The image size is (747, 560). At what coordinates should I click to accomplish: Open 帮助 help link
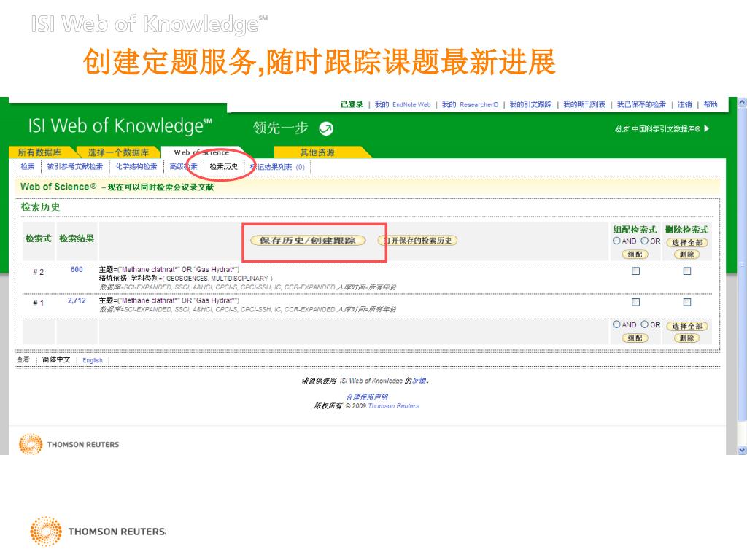[711, 104]
